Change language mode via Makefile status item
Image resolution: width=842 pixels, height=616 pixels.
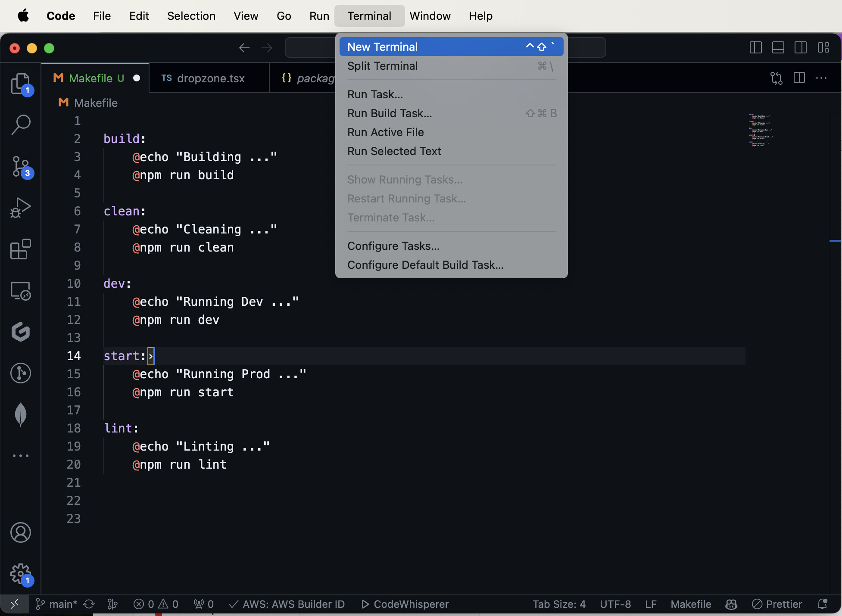point(691,604)
